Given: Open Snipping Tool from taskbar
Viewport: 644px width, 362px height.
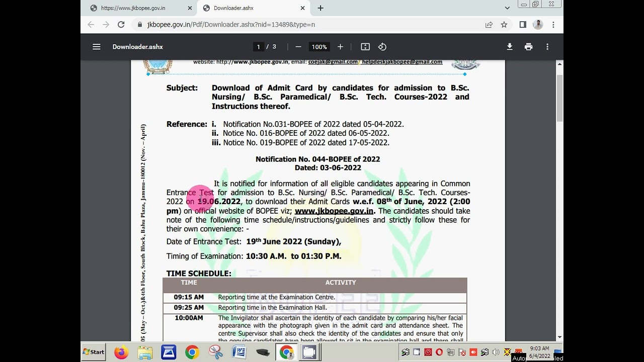Looking at the screenshot, I should pyautogui.click(x=216, y=352).
